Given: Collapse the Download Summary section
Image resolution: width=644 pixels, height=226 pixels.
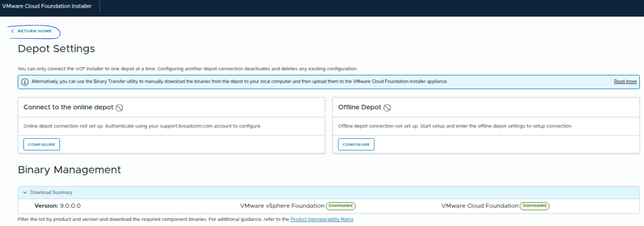Looking at the screenshot, I should [25, 192].
